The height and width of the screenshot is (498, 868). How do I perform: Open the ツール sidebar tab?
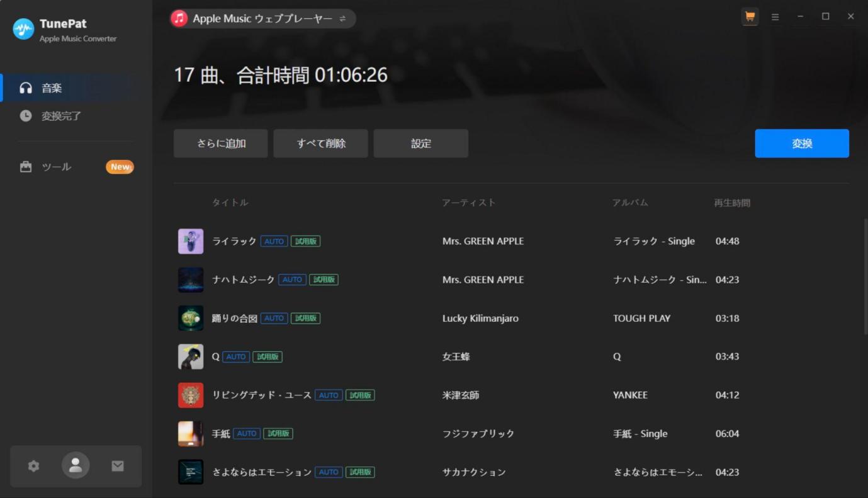(x=76, y=167)
